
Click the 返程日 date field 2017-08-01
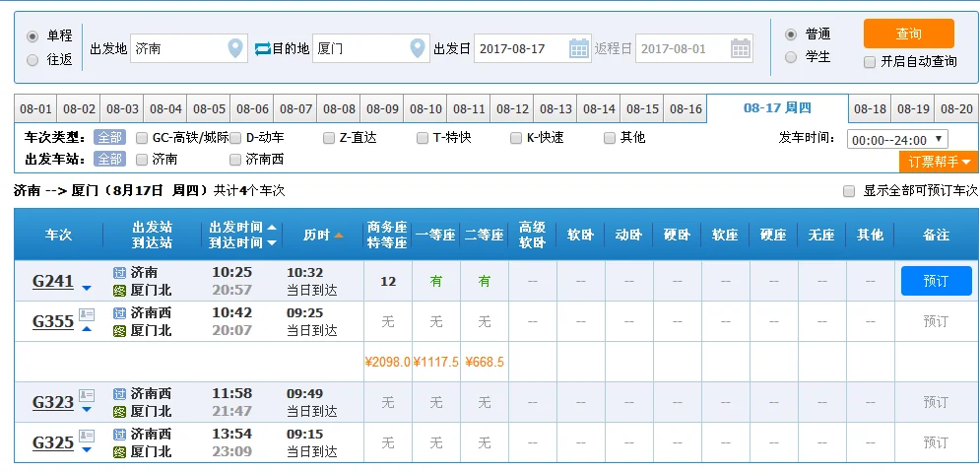tap(693, 48)
